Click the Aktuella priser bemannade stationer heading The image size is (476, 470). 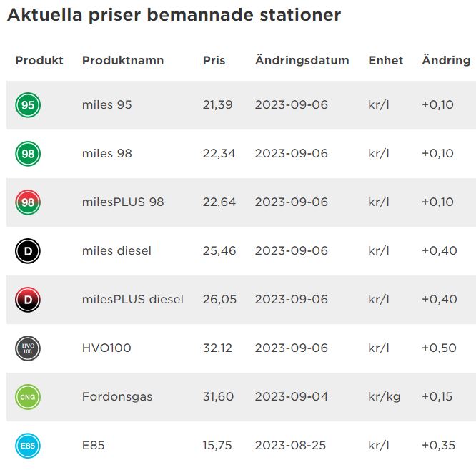pyautogui.click(x=174, y=15)
